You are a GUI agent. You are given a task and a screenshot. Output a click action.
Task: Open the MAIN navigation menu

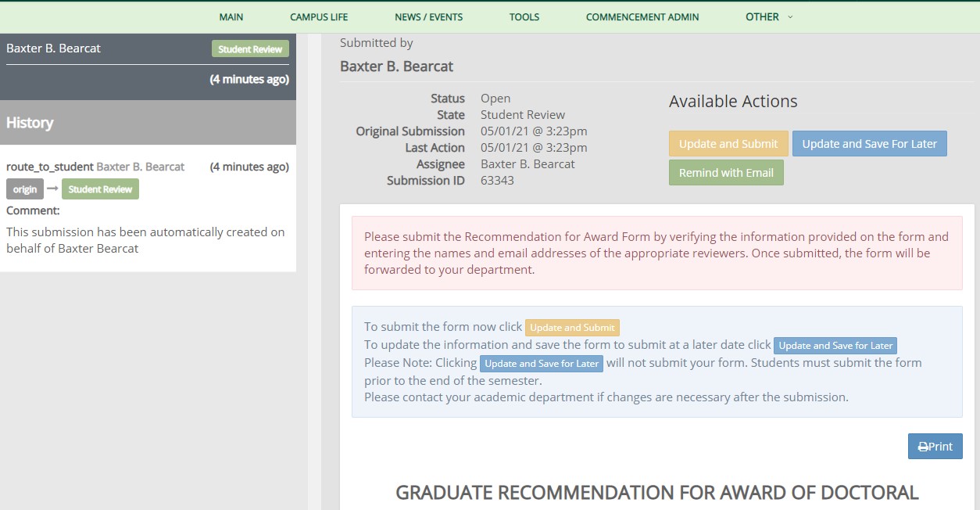pos(231,17)
